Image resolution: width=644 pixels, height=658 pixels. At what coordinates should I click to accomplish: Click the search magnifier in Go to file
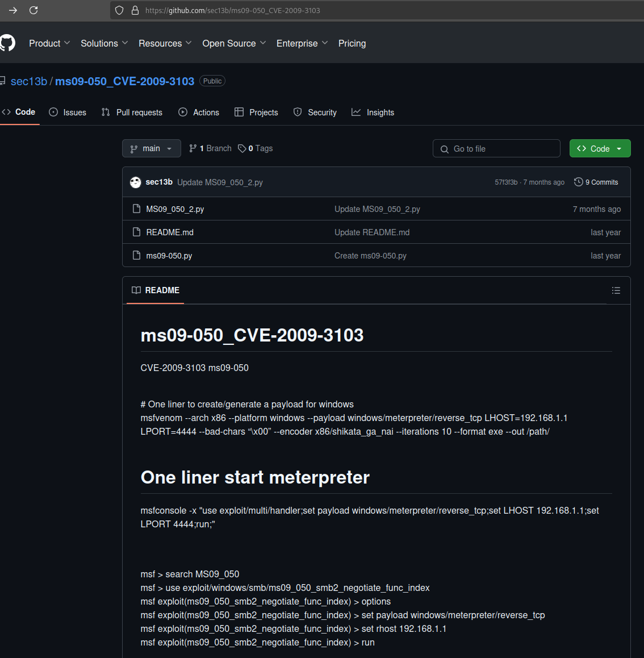click(445, 149)
